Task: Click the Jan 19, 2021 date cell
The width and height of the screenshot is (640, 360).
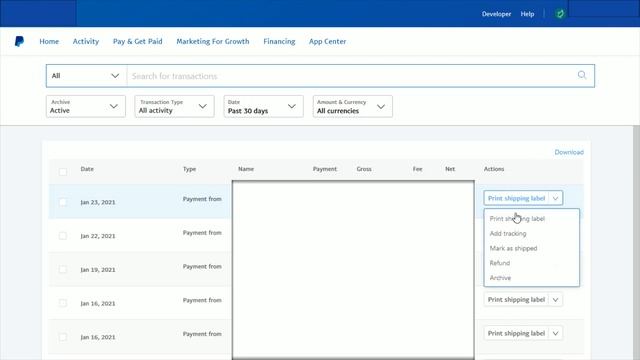Action: [x=98, y=270]
